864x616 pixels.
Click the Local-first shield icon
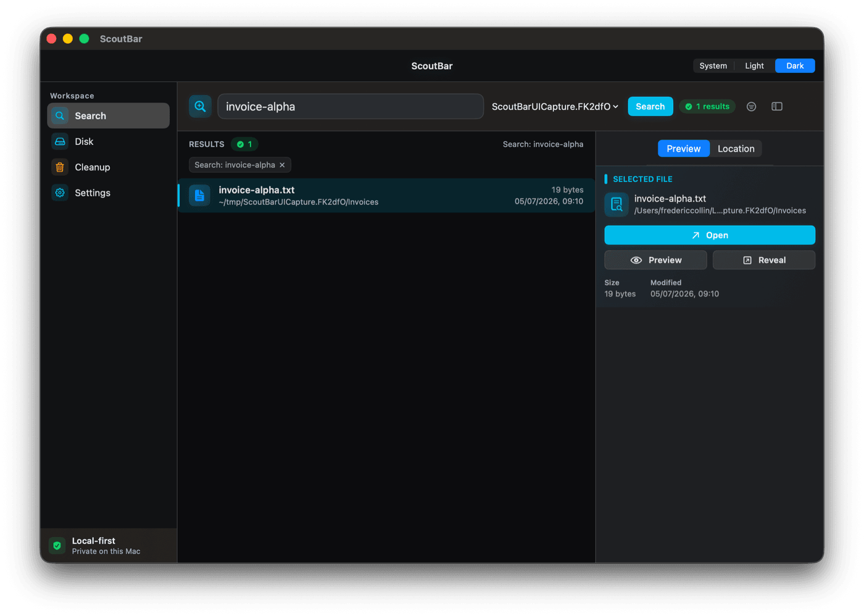57,546
